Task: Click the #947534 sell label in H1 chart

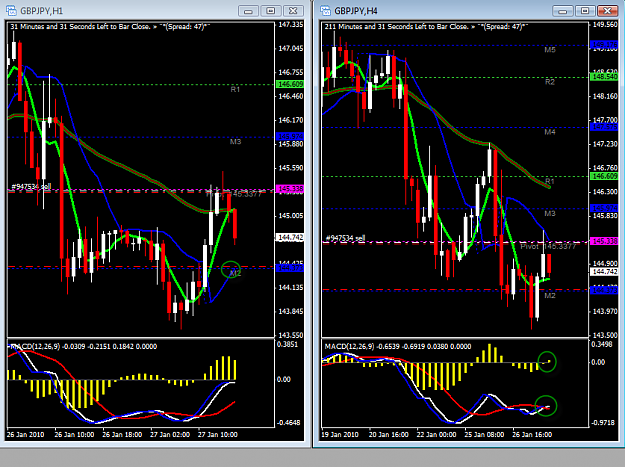Action: pos(31,186)
